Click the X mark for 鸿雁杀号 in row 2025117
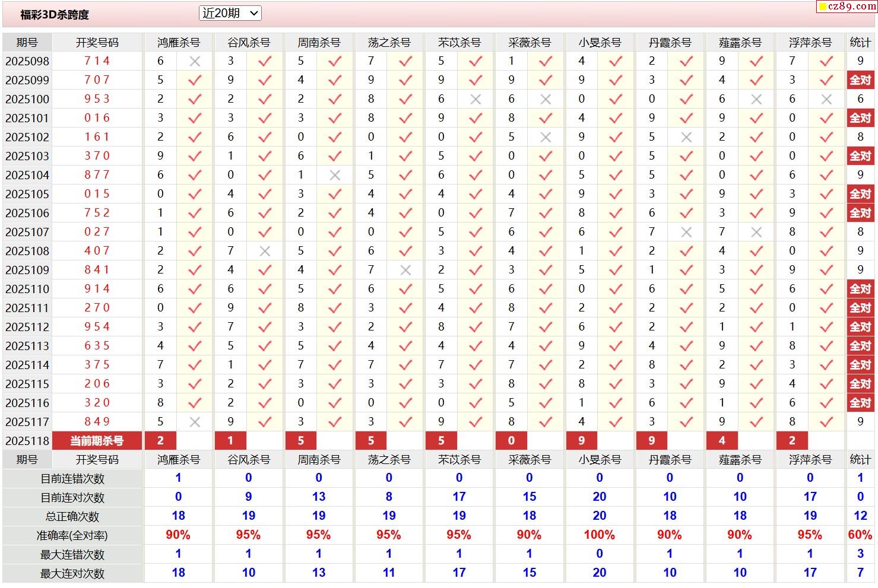Screen dimensions: 878x588 coord(195,422)
